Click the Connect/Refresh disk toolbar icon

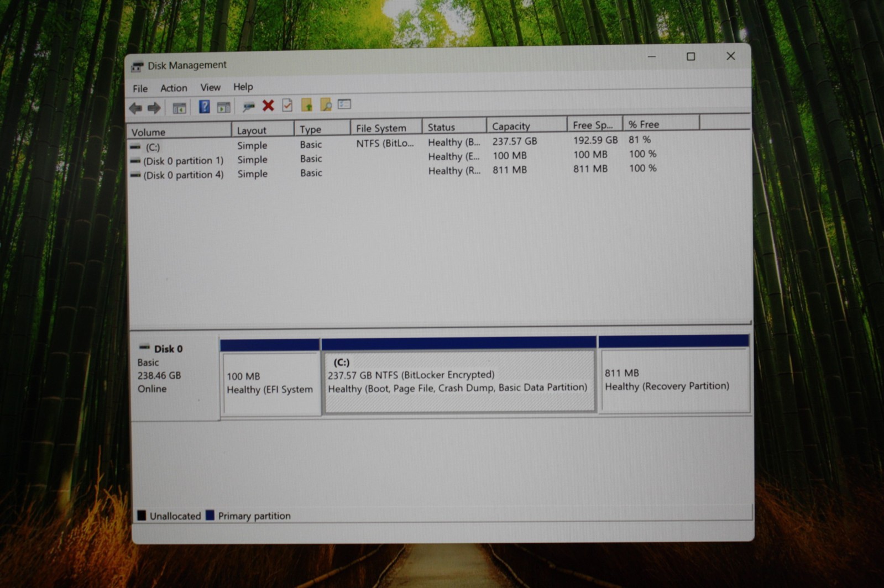[x=249, y=106]
